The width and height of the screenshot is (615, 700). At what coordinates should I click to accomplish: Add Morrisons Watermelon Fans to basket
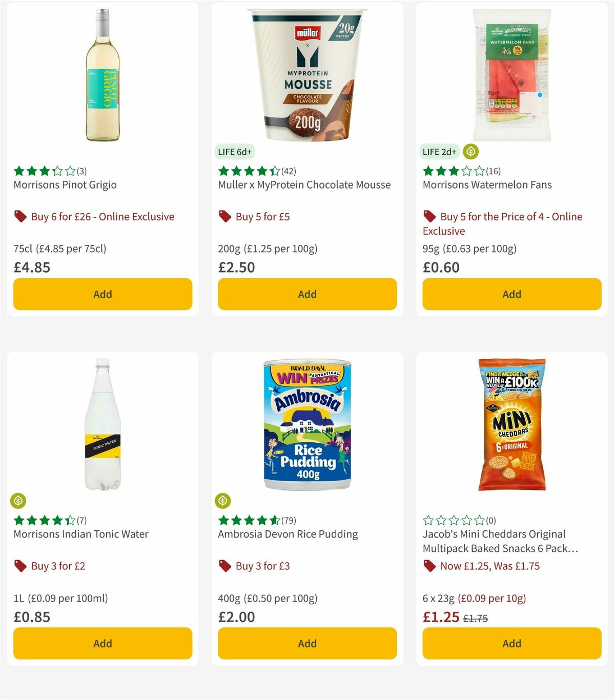(511, 294)
